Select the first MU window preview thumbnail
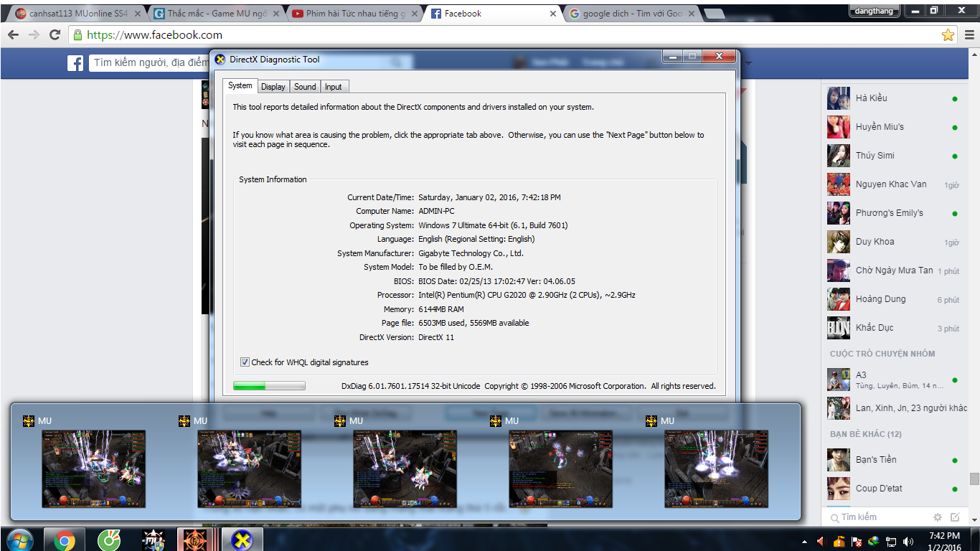 tap(93, 468)
